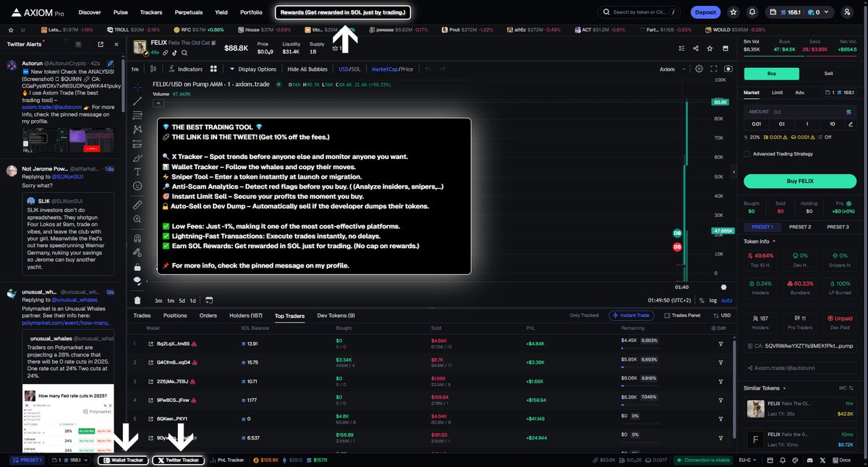The height and width of the screenshot is (467, 868).
Task: Open candle chart type selector
Action: 153,69
